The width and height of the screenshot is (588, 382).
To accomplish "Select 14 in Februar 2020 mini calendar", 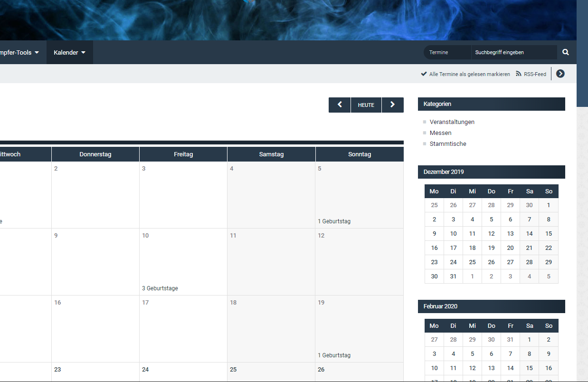I will (x=510, y=368).
